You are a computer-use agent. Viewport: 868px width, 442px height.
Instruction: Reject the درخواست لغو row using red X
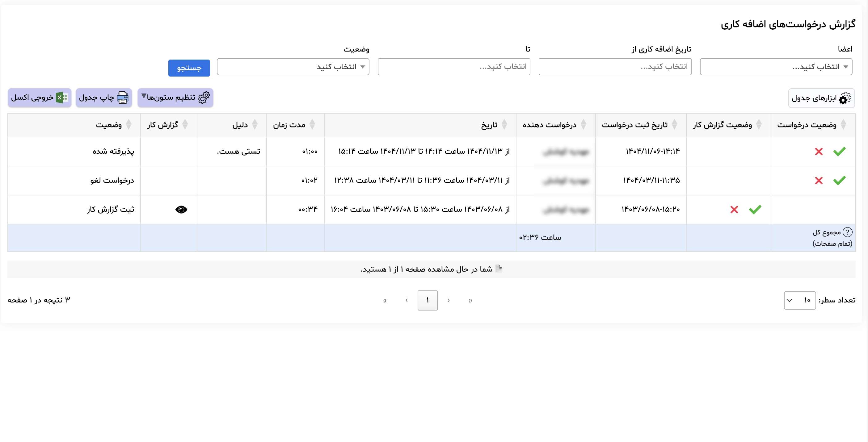(819, 181)
